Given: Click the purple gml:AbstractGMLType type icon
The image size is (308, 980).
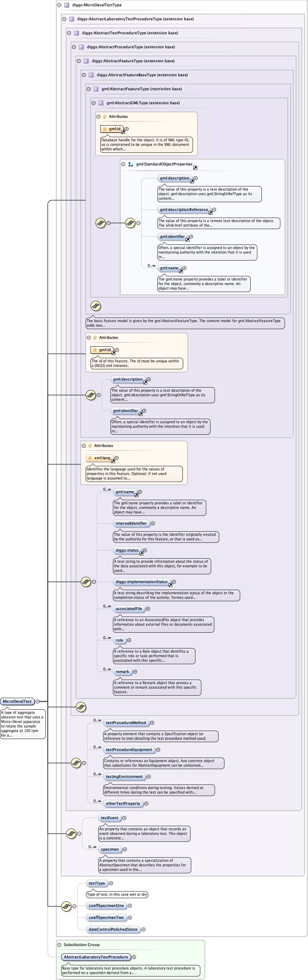Looking at the screenshot, I should pyautogui.click(x=101, y=103).
